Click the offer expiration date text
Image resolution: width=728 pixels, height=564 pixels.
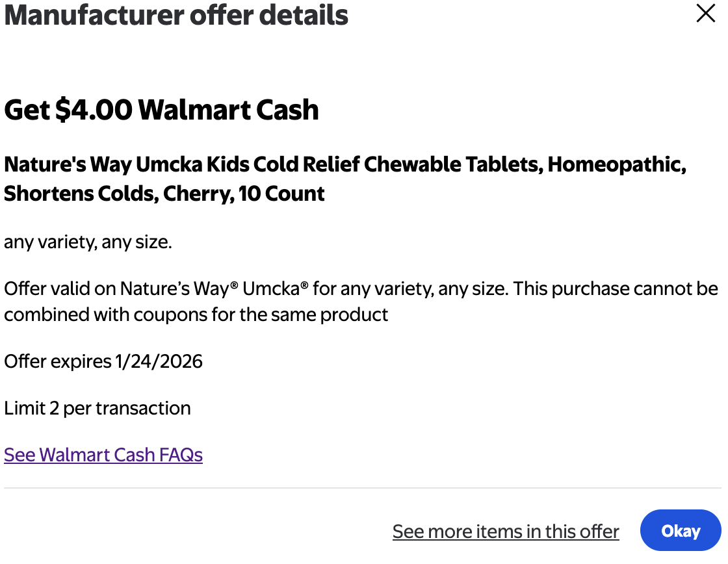103,361
